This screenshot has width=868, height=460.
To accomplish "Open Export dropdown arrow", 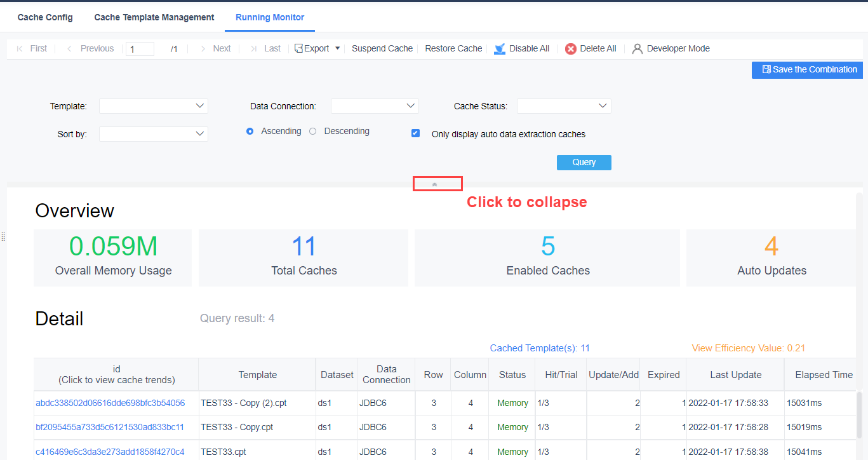I will point(338,48).
